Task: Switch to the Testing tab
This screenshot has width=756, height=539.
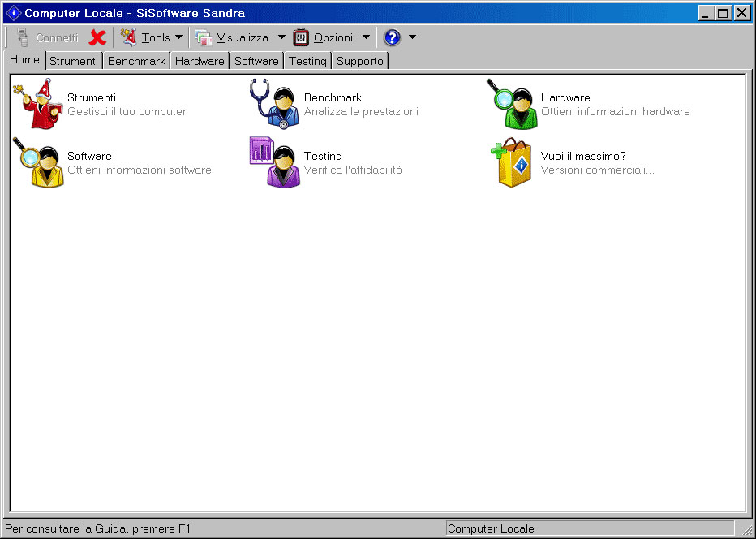Action: pos(307,60)
